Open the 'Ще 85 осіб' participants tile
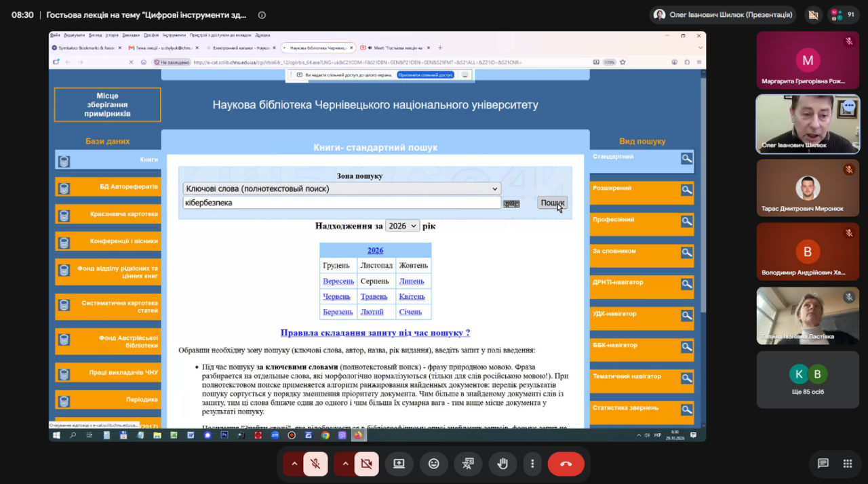Screen dimensions: 868x484 click(808, 380)
